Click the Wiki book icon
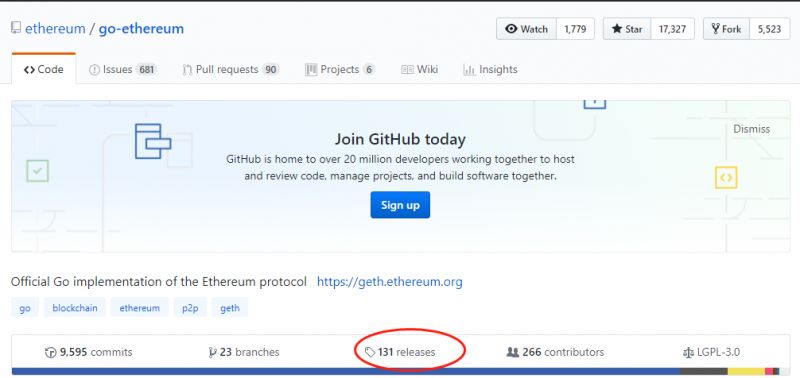The height and width of the screenshot is (378, 800). point(407,70)
